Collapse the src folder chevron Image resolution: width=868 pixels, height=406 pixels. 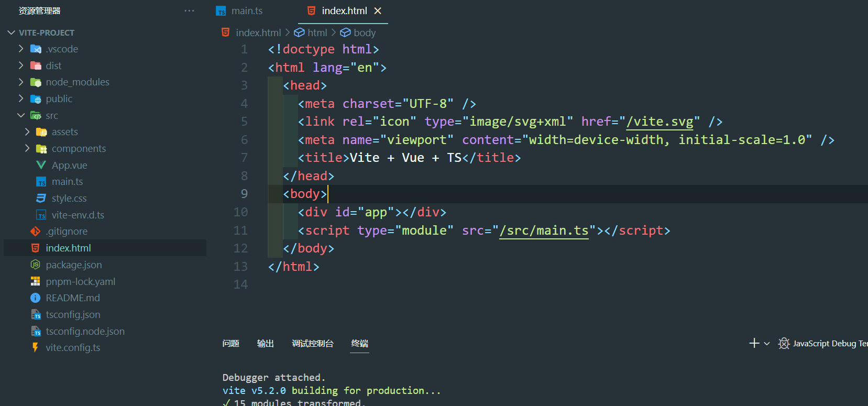point(21,115)
